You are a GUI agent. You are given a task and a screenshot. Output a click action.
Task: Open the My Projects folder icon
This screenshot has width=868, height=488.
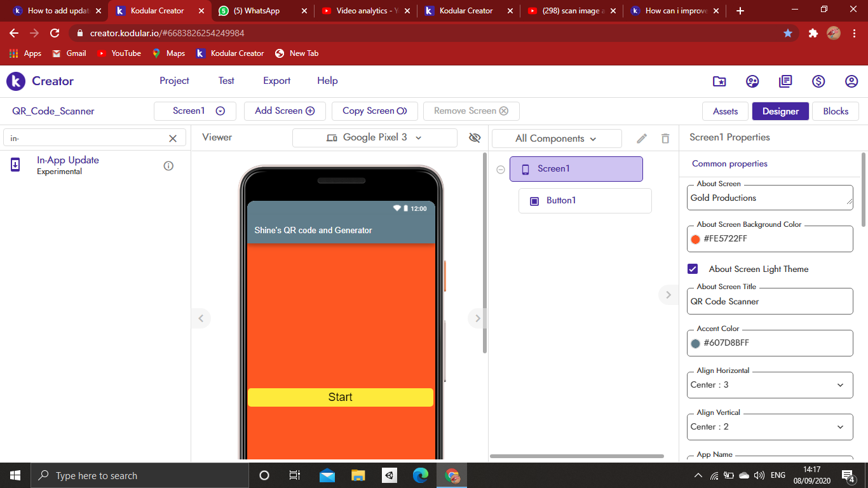[719, 81]
